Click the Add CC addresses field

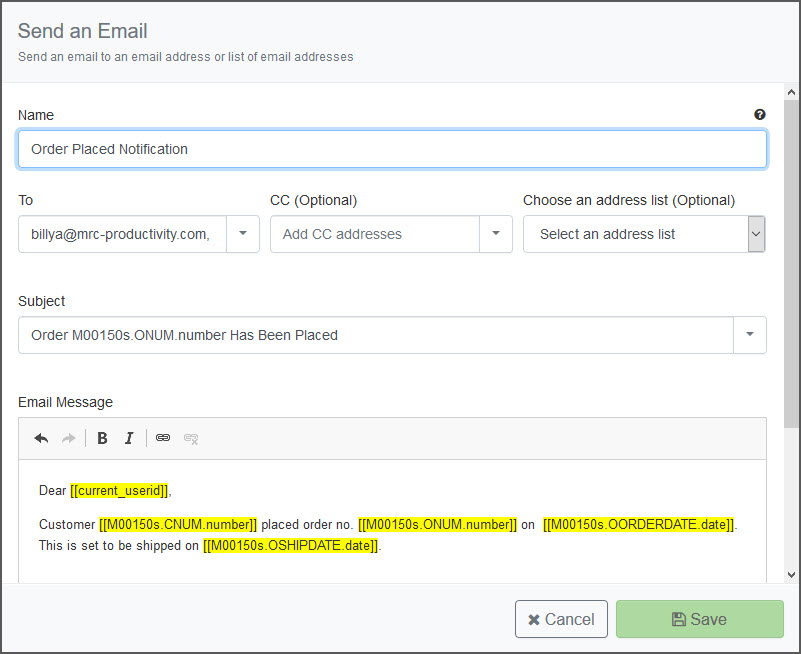tap(375, 234)
